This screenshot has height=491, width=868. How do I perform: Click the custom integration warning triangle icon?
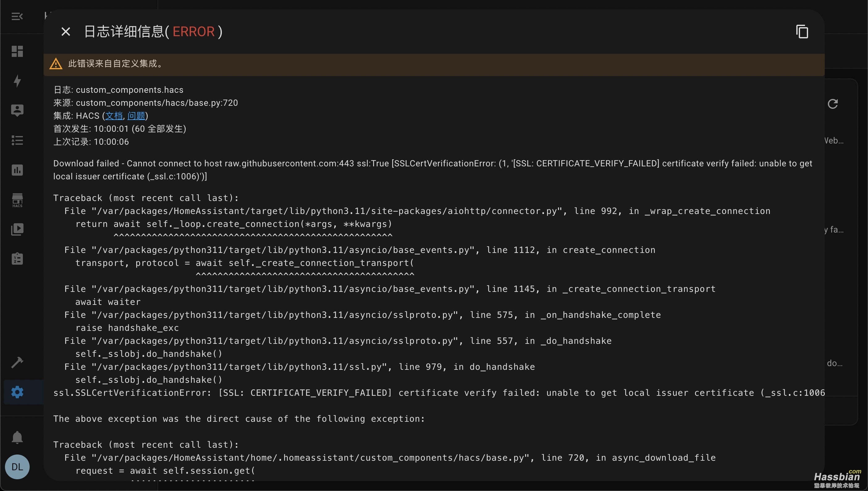[56, 64]
